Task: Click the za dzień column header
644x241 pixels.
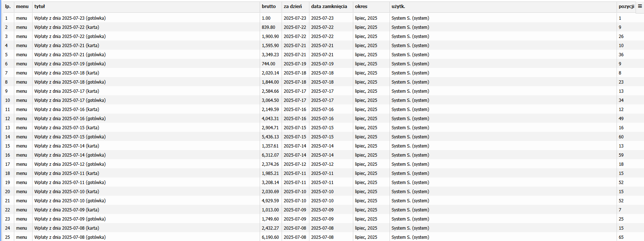Action: point(293,7)
